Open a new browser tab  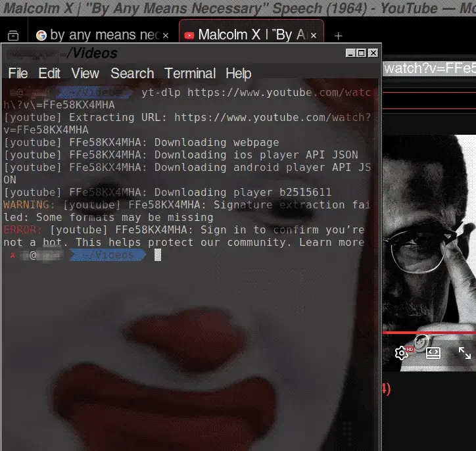(338, 36)
